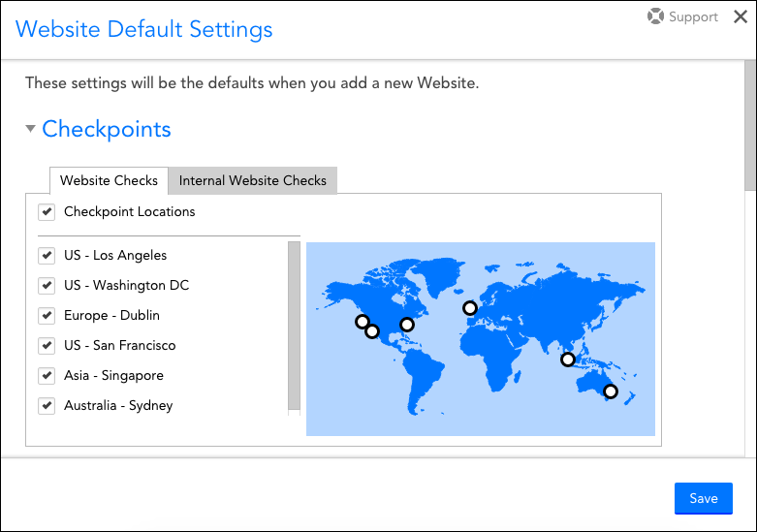
Task: Click the Support lifebuoy icon
Action: 655,16
